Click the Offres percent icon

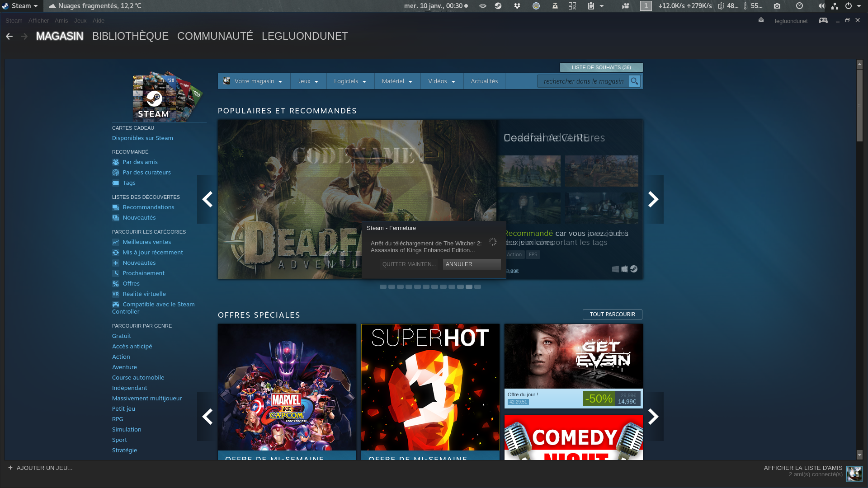(x=116, y=284)
